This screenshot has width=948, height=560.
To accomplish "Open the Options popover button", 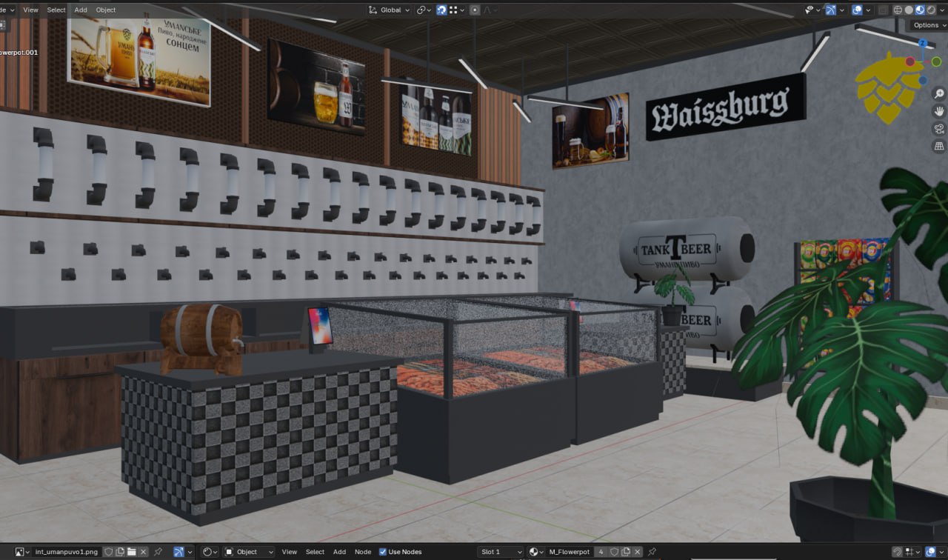I will coord(927,25).
